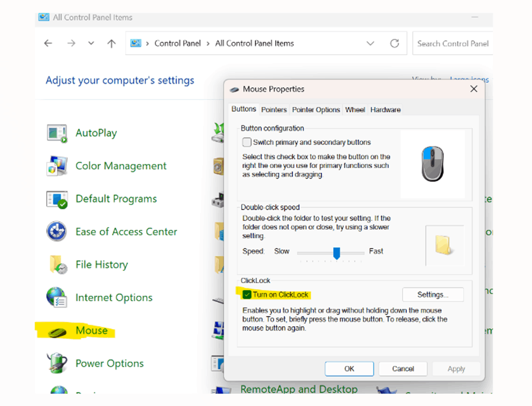This screenshot has width=532, height=406.
Task: Open the File History link
Action: (x=101, y=265)
